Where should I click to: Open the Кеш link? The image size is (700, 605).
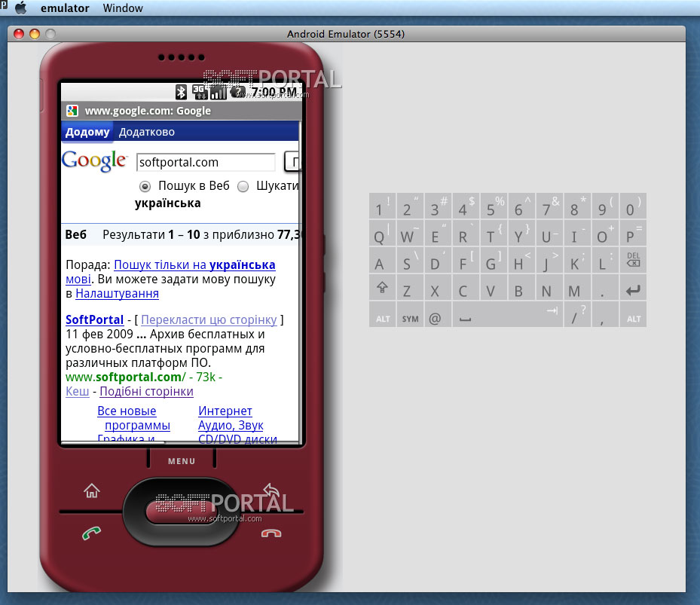[77, 391]
